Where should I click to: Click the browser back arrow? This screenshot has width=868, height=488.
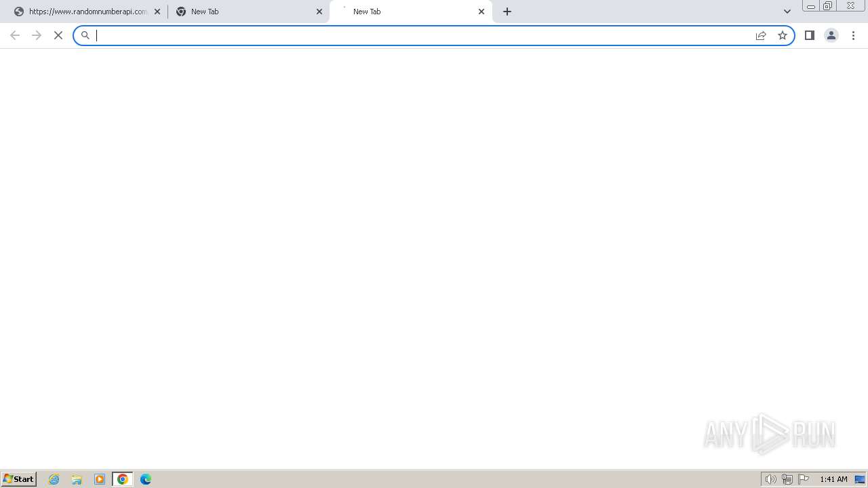(x=15, y=35)
